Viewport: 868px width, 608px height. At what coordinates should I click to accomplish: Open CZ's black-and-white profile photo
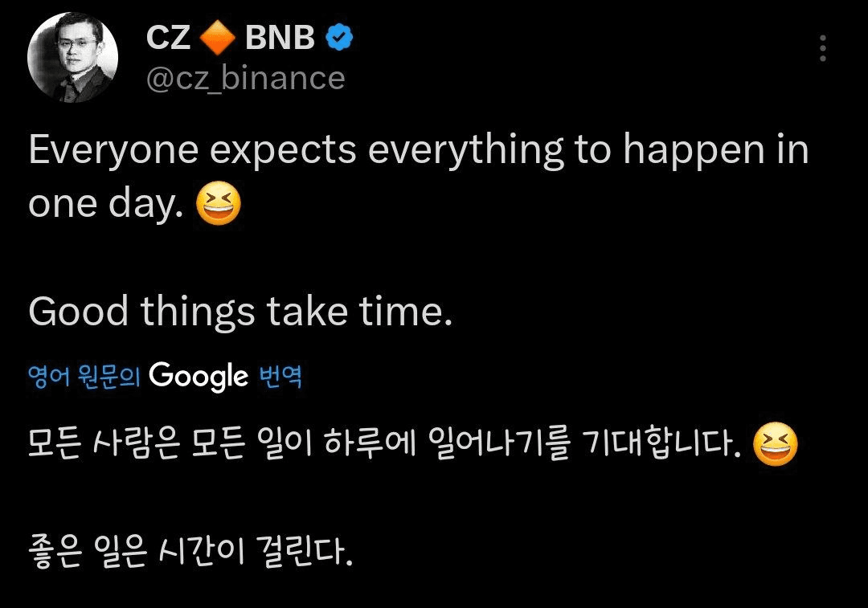[72, 57]
